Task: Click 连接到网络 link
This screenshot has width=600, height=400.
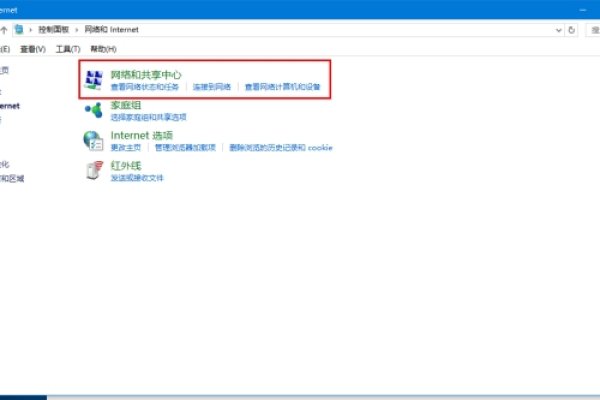Action: click(x=212, y=87)
